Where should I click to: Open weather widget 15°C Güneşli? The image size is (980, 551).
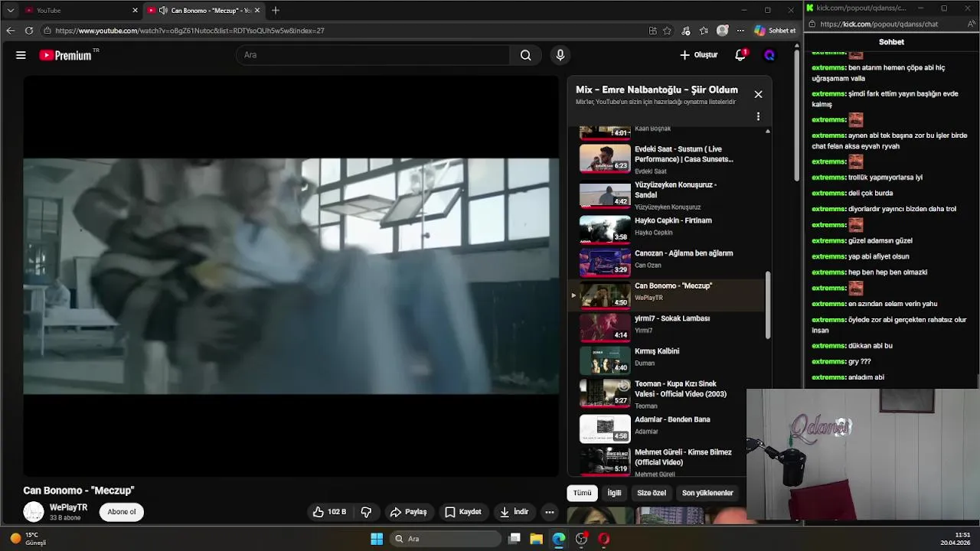[28, 539]
